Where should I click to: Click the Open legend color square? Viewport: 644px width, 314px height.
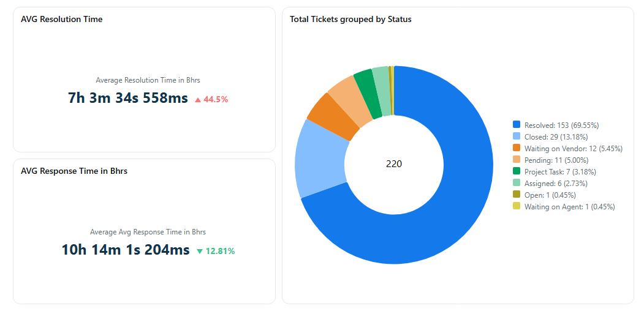tap(517, 195)
